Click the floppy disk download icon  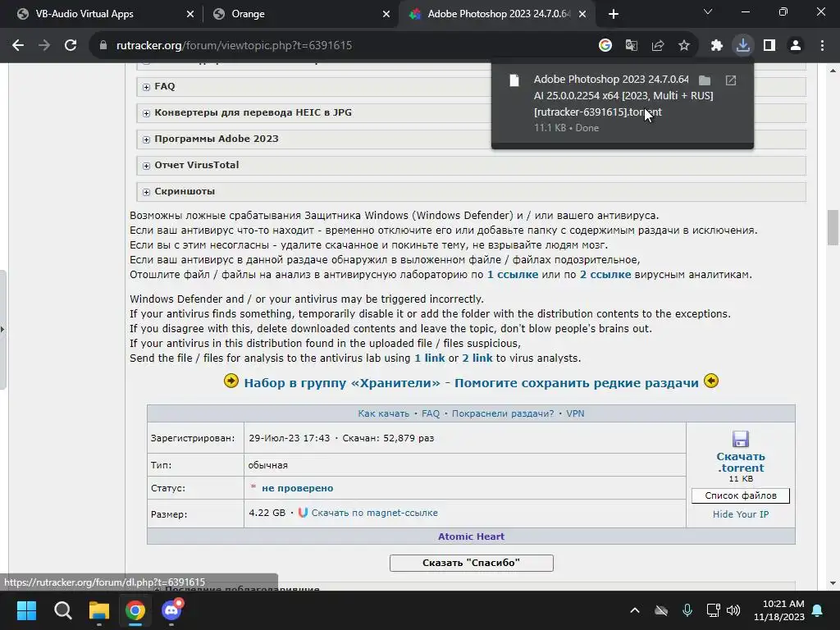[741, 440]
